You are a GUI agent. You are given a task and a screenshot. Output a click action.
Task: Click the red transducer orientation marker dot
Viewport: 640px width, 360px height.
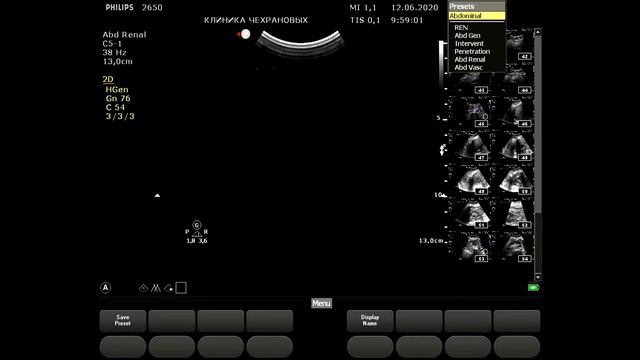click(x=245, y=34)
